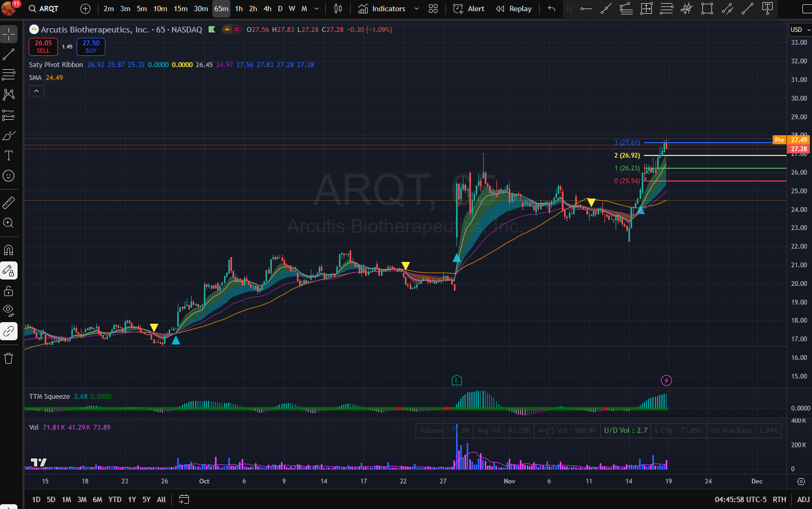Click the Saty Pivot Ribbon indicator label
This screenshot has height=509, width=812.
tap(56, 64)
